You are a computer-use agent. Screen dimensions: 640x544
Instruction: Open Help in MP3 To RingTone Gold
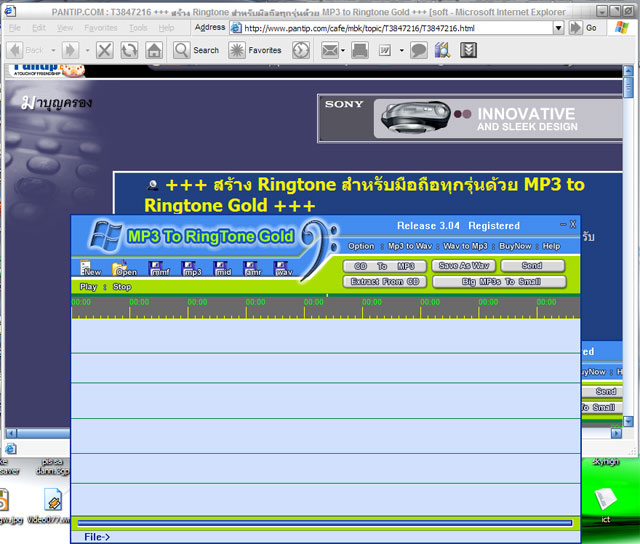pos(551,246)
